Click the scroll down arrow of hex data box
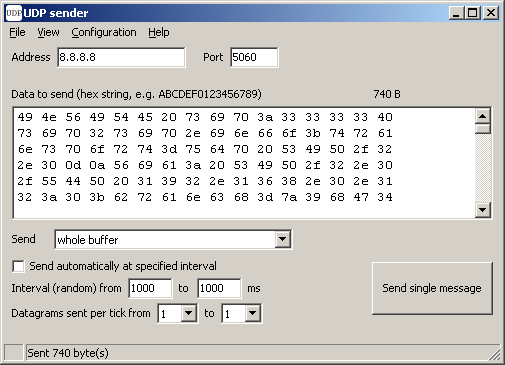The width and height of the screenshot is (505, 365). 482,210
